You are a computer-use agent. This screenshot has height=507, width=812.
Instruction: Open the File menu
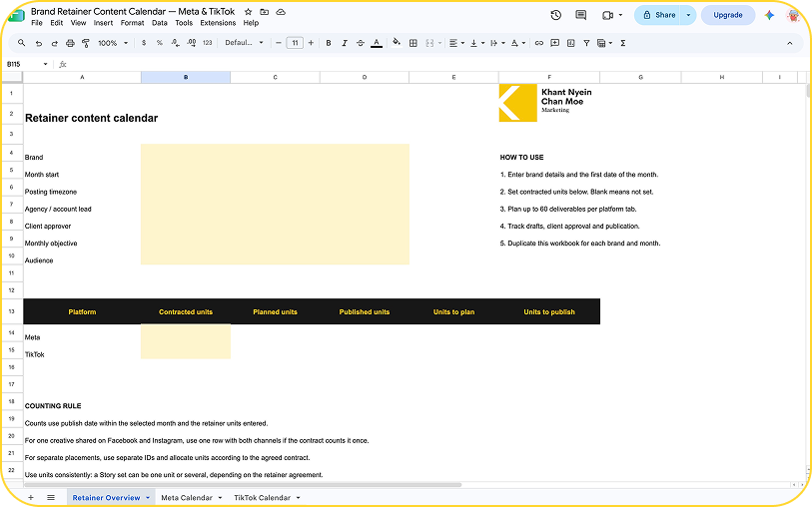37,23
